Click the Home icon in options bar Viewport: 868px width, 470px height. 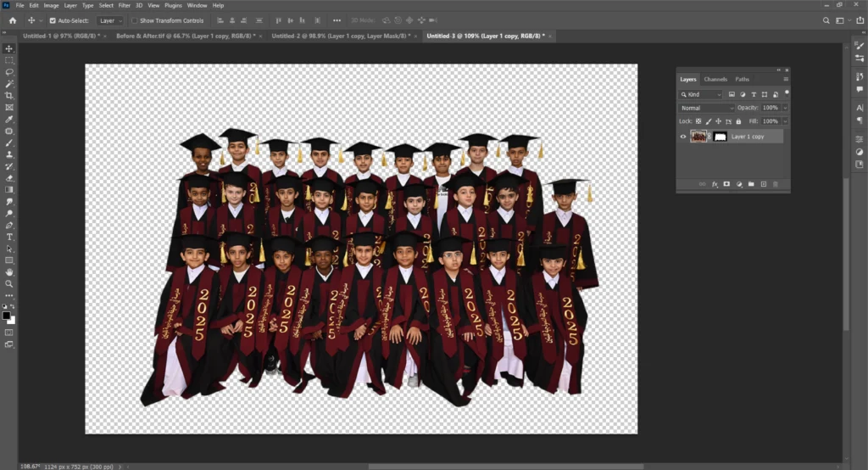(12, 20)
